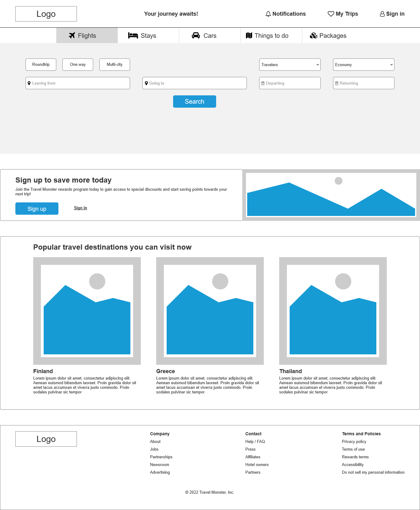Image resolution: width=420 pixels, height=510 pixels.
Task: Open the Partnerships footer link
Action: coord(161,457)
